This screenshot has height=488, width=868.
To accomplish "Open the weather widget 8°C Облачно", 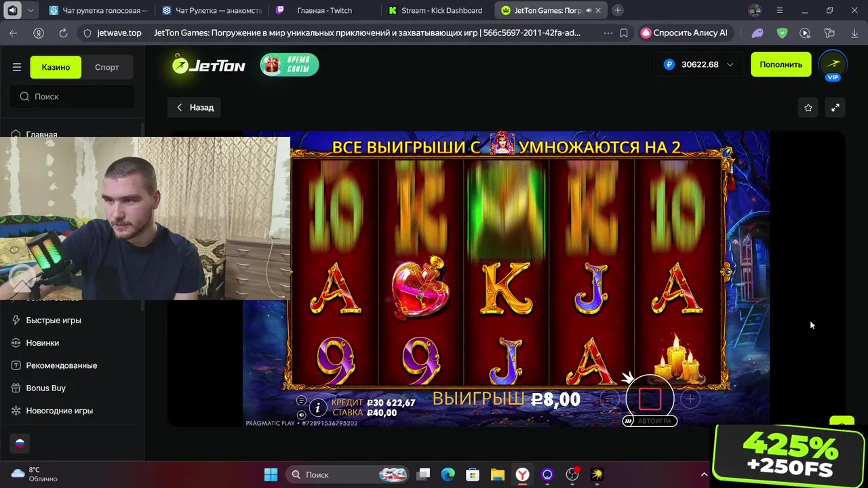I will [35, 474].
